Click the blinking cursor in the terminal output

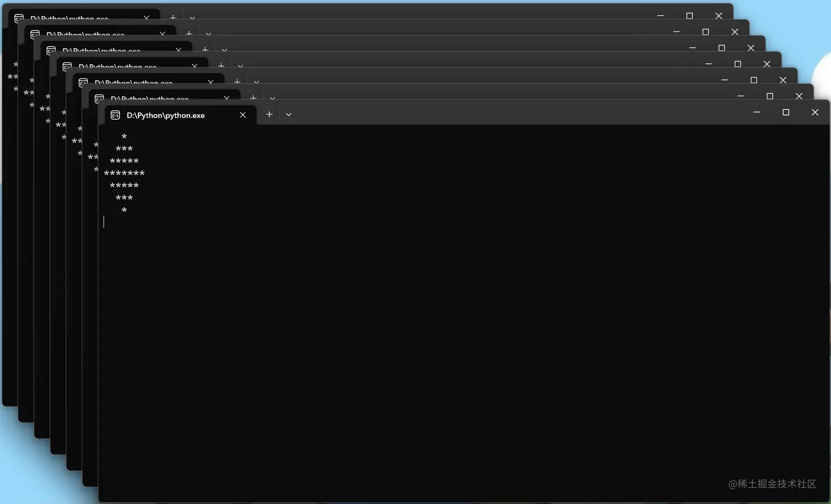(104, 221)
